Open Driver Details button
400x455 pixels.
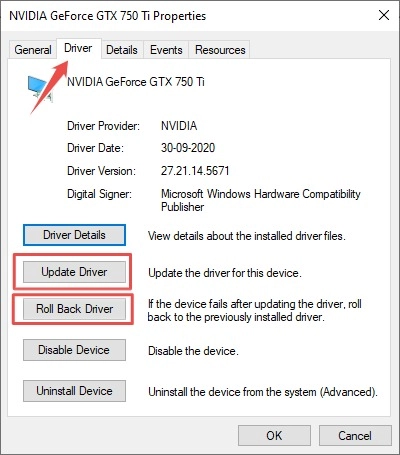click(x=74, y=235)
